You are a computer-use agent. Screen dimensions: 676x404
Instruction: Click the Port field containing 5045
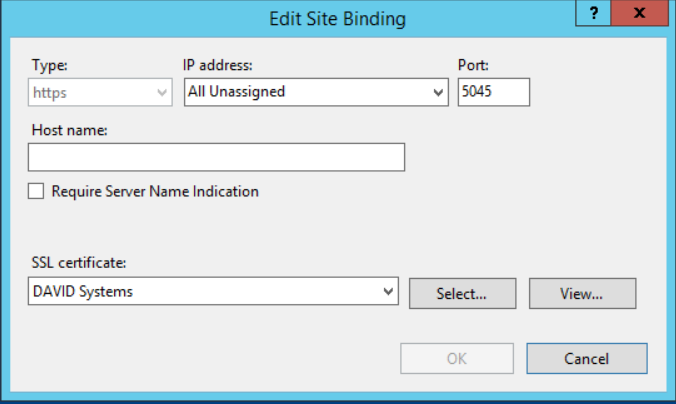coord(493,92)
